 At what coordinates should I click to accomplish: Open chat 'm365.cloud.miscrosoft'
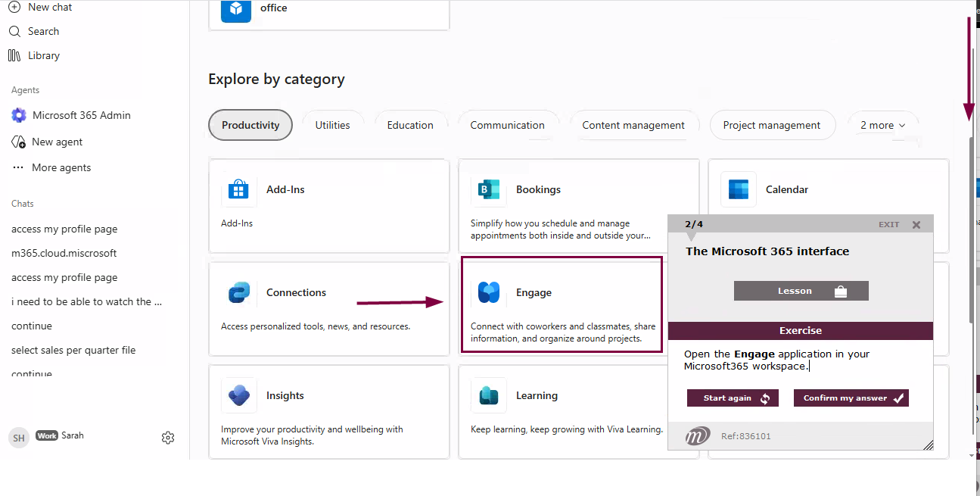click(x=64, y=253)
